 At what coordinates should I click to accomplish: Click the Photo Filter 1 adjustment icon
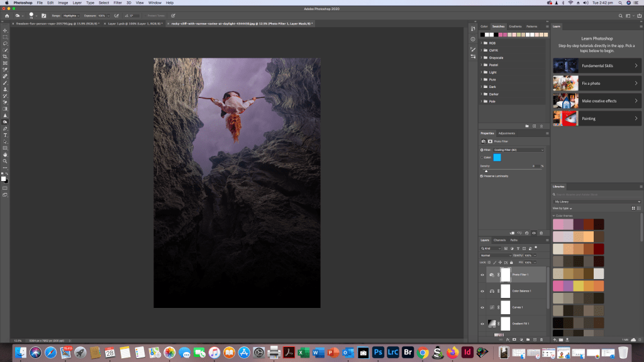tap(491, 275)
